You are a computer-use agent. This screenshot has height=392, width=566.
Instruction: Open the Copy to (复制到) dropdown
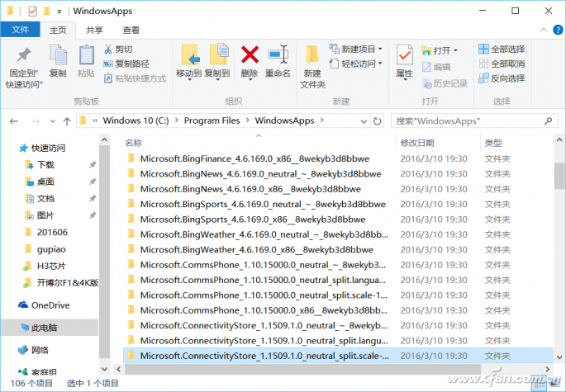pos(217,78)
